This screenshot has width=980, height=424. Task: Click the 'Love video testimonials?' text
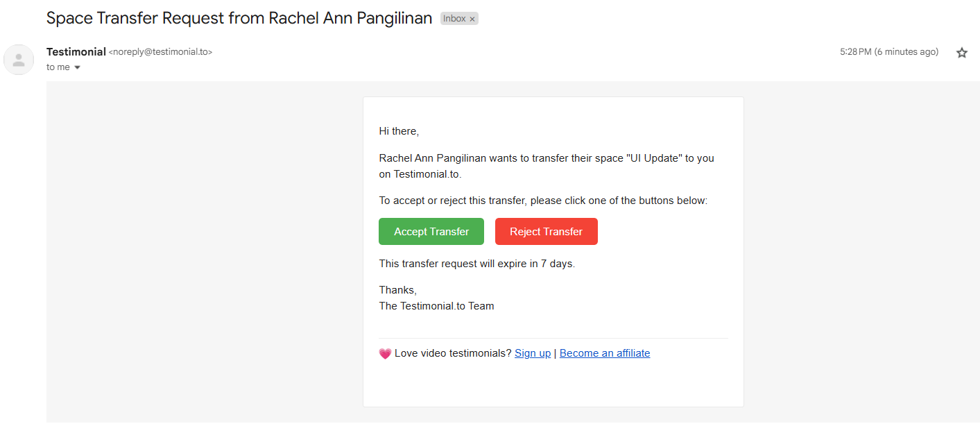pyautogui.click(x=453, y=353)
